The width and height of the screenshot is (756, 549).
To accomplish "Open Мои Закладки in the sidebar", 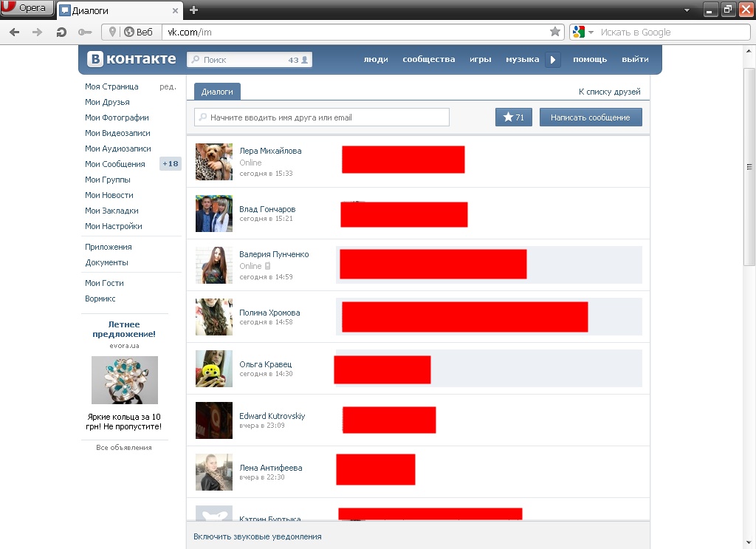I will pos(111,211).
